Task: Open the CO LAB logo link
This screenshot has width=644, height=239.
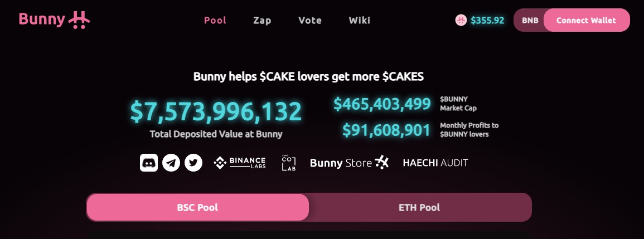Action: point(288,163)
